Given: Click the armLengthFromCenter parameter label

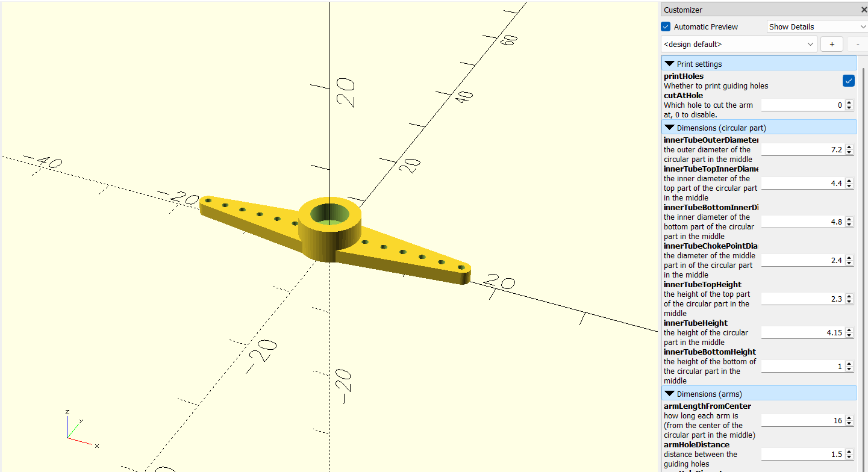Looking at the screenshot, I should click(x=707, y=406).
